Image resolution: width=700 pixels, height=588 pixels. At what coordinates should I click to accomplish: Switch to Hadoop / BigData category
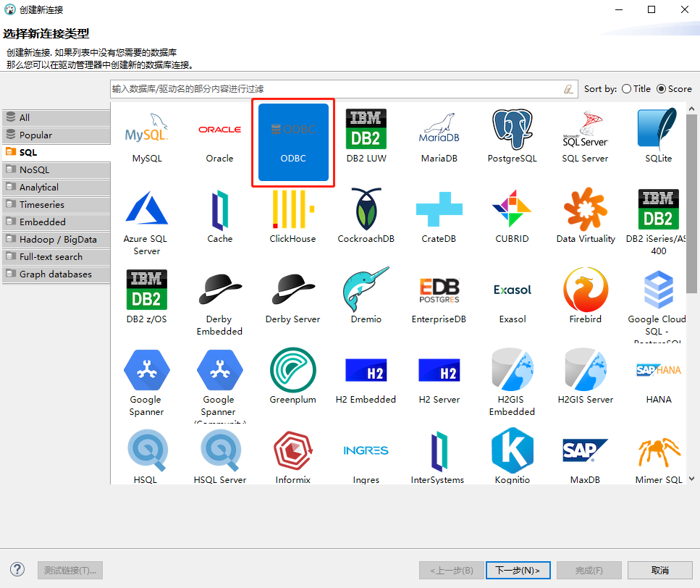tap(56, 239)
